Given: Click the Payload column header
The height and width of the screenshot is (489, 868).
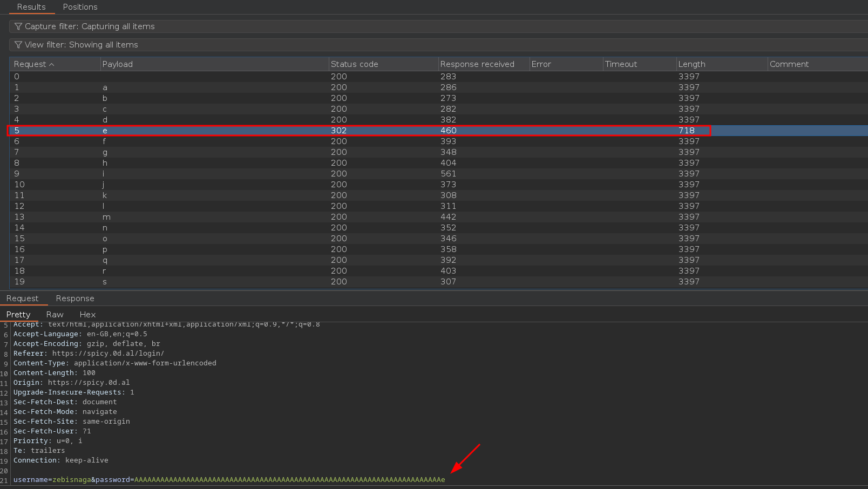Looking at the screenshot, I should [118, 64].
